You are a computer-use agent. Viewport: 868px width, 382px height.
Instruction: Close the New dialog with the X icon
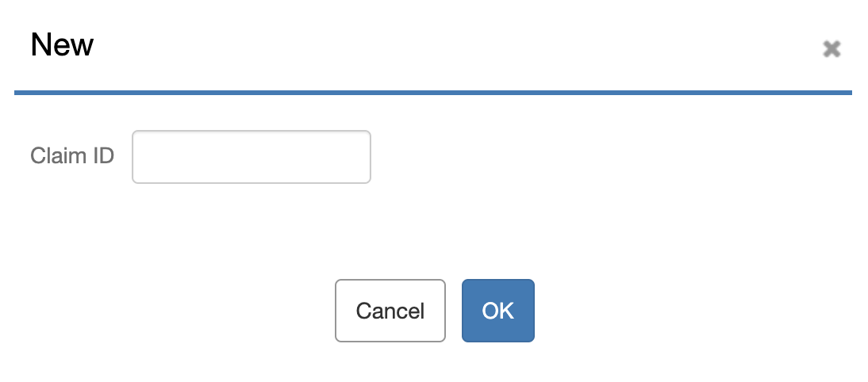(832, 49)
